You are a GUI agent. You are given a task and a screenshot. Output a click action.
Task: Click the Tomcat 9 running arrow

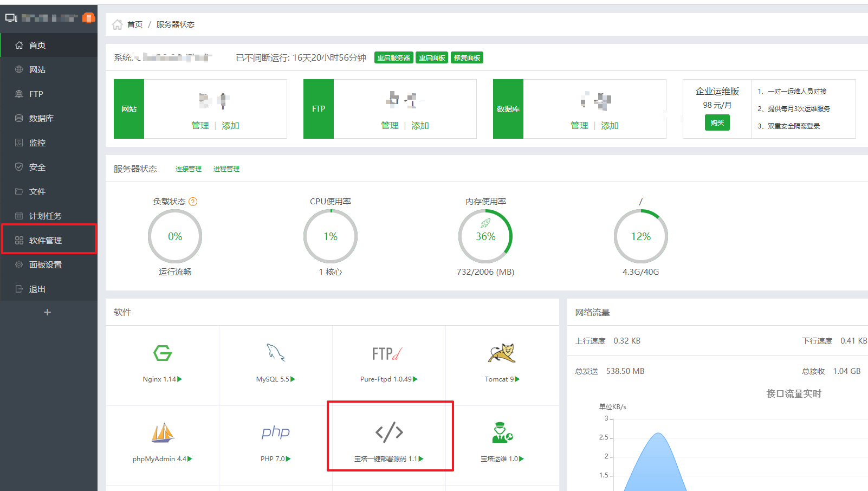[517, 379]
